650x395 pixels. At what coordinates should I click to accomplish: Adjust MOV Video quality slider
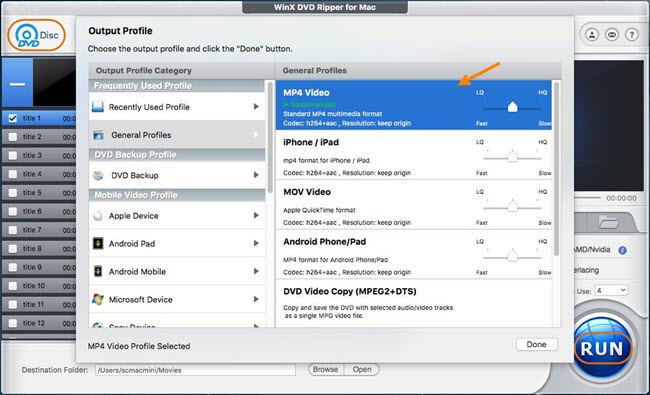[512, 206]
